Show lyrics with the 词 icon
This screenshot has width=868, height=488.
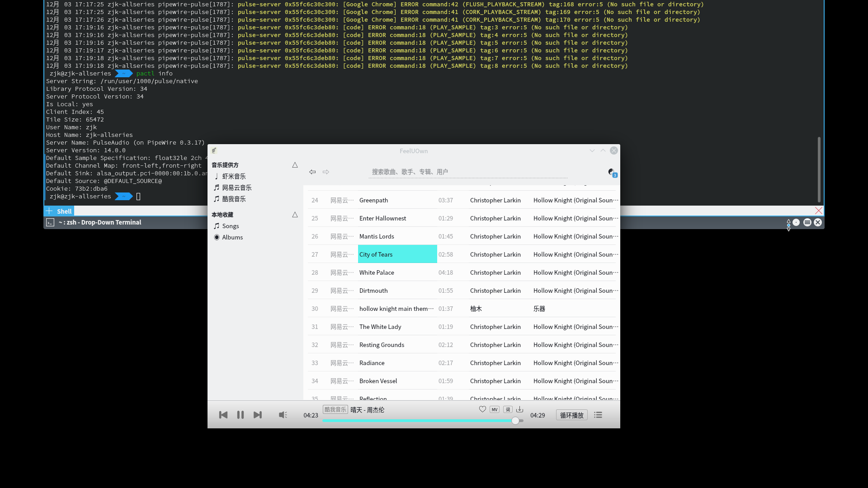(x=508, y=409)
